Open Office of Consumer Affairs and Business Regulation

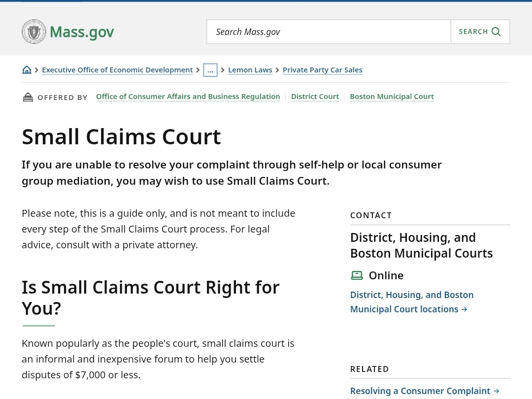188,97
